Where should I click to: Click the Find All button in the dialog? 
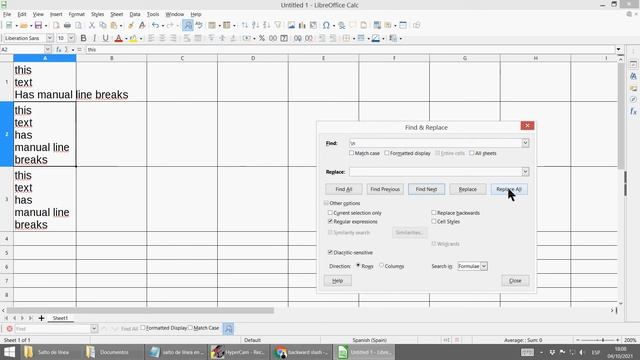point(344,189)
